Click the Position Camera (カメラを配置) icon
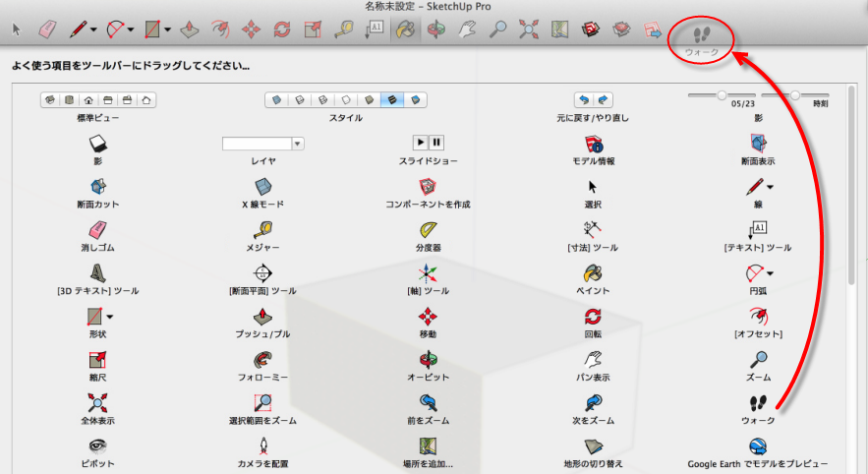The width and height of the screenshot is (868, 474). click(x=262, y=445)
